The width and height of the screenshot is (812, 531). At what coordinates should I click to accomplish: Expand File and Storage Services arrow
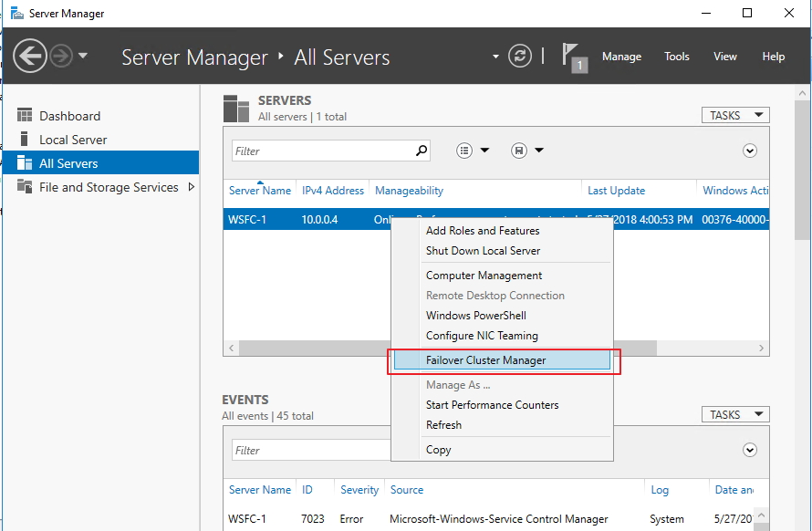[191, 187]
